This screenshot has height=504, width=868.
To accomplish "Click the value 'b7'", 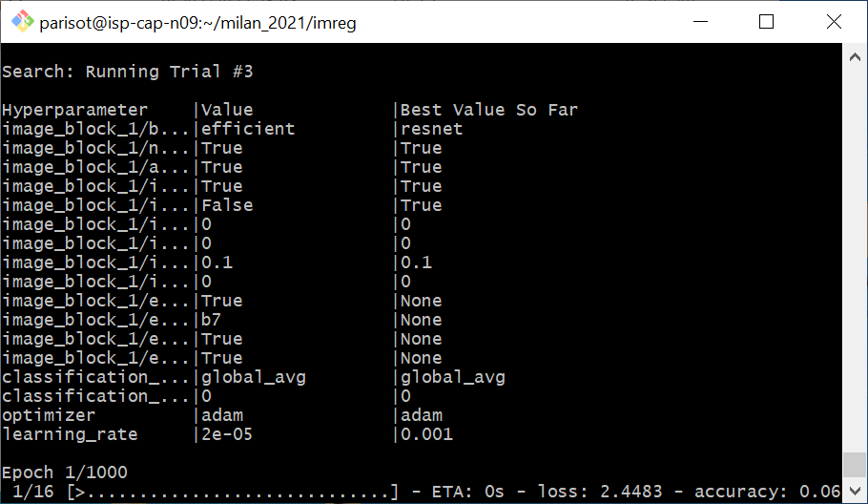I will click(211, 320).
